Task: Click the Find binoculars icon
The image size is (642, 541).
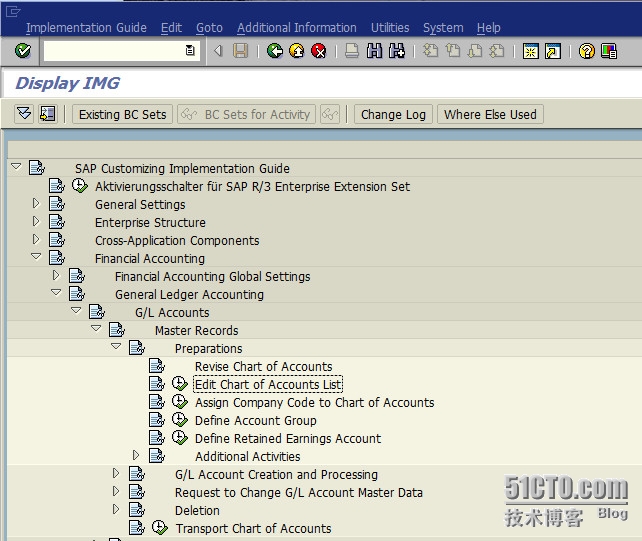Action: point(374,51)
